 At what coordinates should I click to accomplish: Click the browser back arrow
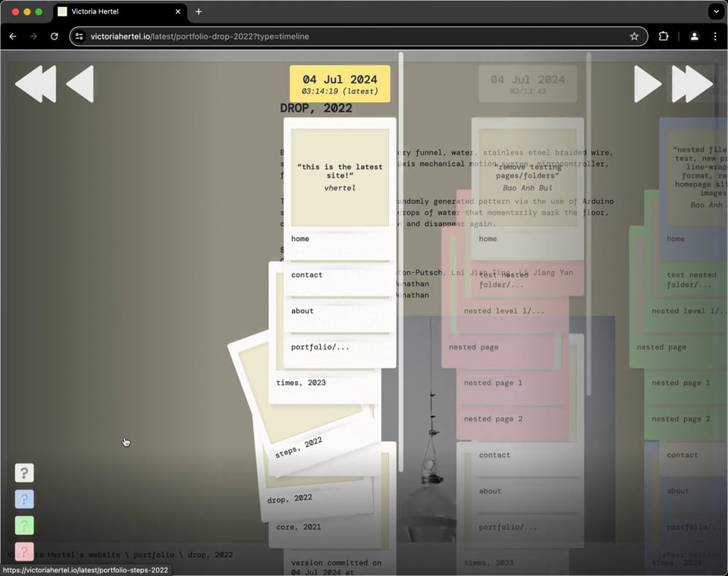(x=13, y=36)
